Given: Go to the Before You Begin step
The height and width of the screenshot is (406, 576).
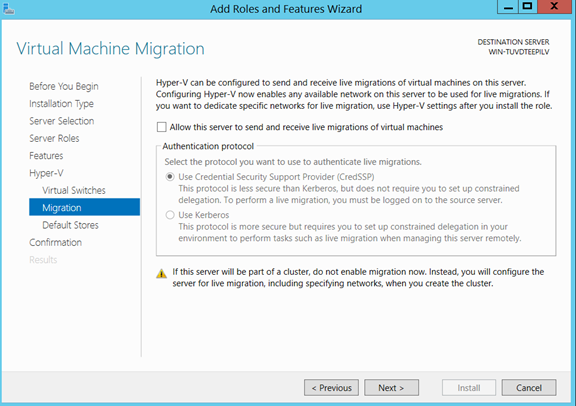Looking at the screenshot, I should point(64,86).
